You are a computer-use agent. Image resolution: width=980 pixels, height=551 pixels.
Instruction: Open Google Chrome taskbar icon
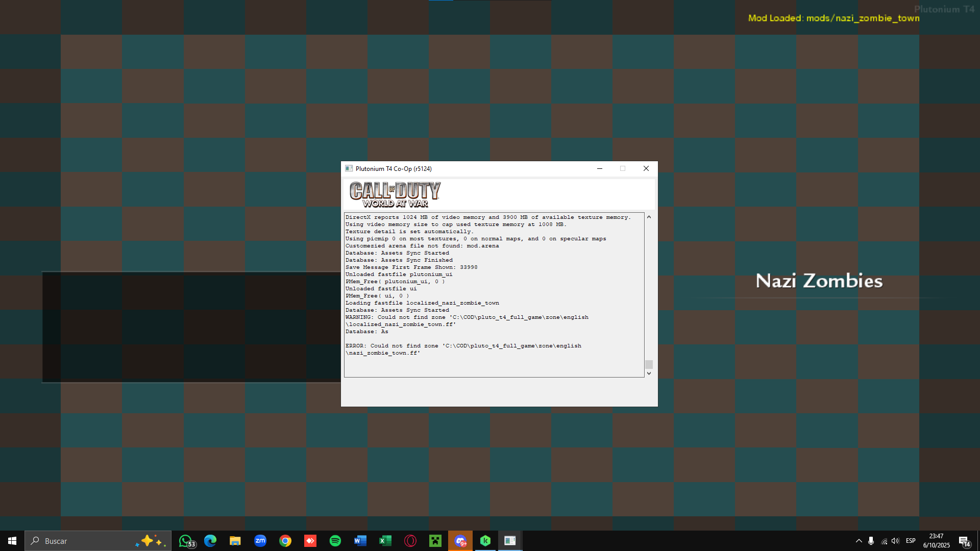pyautogui.click(x=285, y=541)
